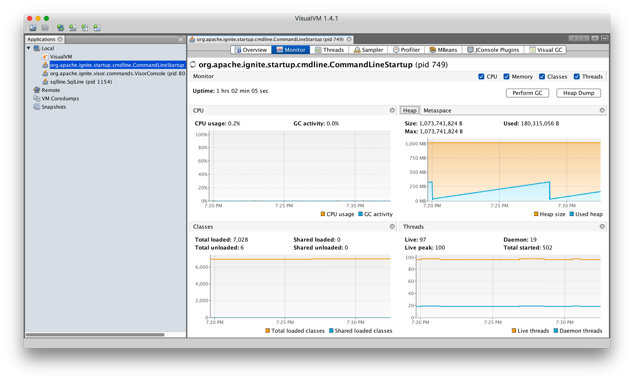Click the Load snapshot toolbar icon
The image size is (633, 381).
tap(33, 28)
